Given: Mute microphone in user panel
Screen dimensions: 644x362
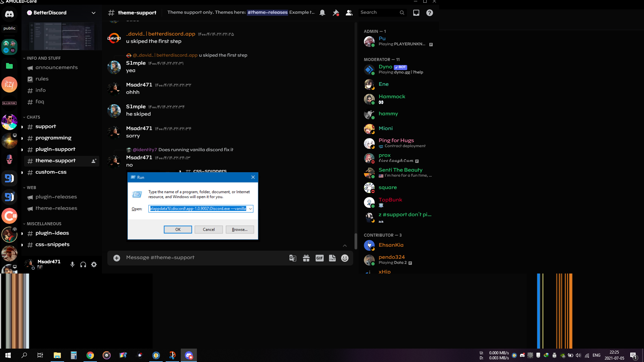Looking at the screenshot, I should [x=72, y=264].
